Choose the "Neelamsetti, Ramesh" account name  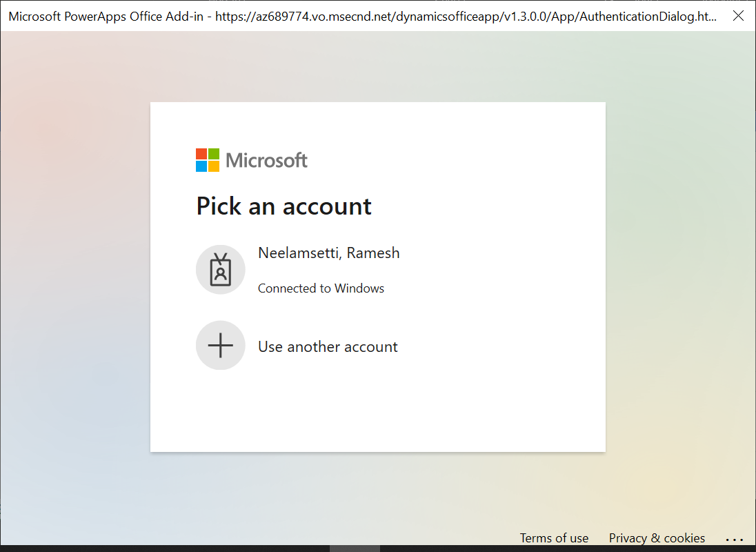329,253
